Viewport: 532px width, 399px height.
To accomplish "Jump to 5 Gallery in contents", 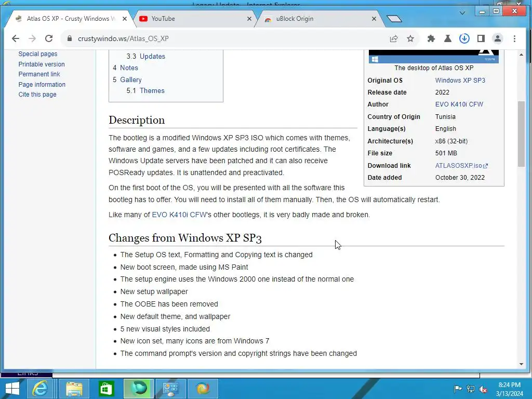I will 127,79.
